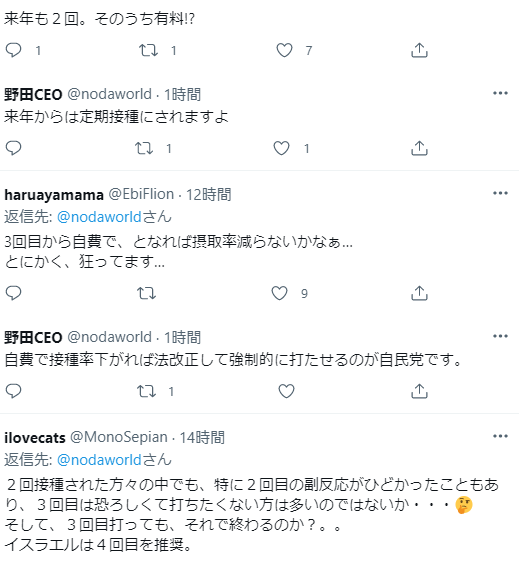
Task: Retweet the 自民党 tweet by 野田CEO
Action: [x=146, y=391]
